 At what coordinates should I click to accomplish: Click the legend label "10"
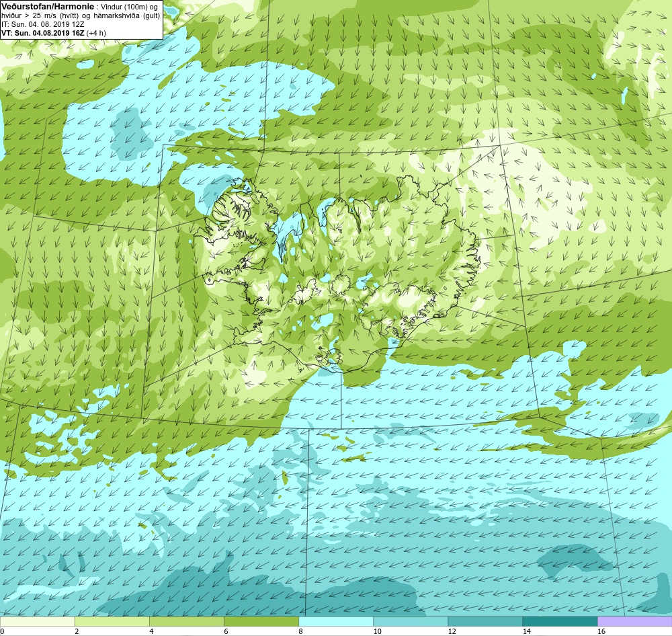tap(377, 631)
